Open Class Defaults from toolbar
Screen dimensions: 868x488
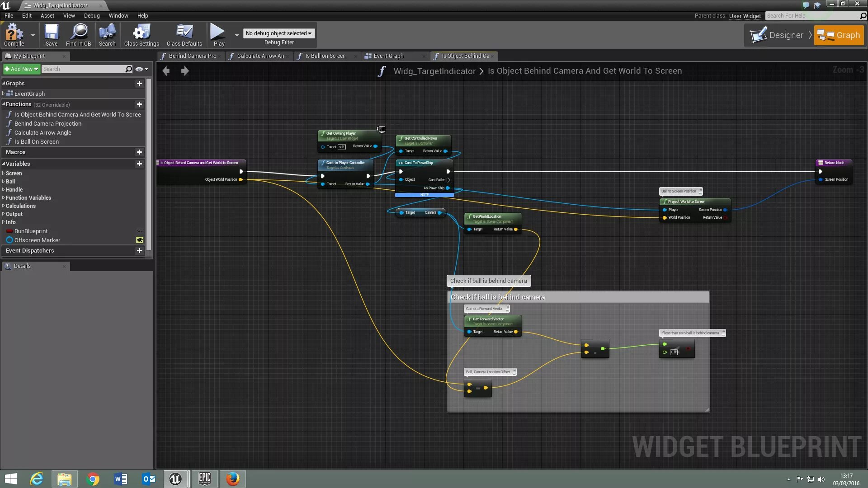point(184,35)
